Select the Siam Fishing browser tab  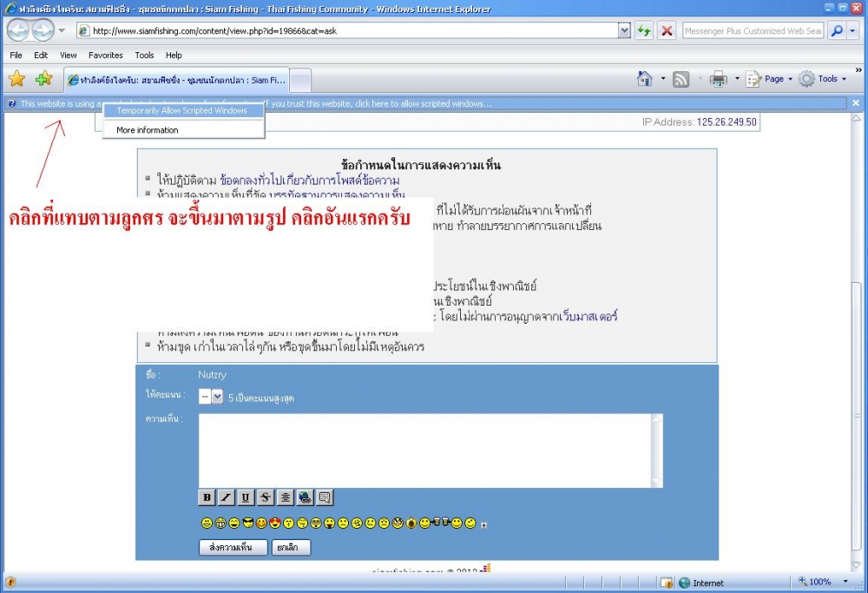[176, 80]
